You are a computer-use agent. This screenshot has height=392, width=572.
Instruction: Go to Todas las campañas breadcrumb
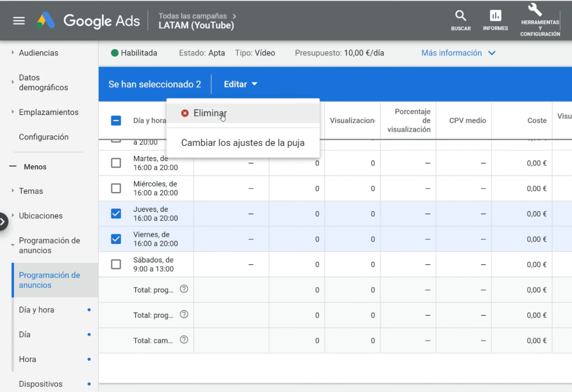point(193,16)
